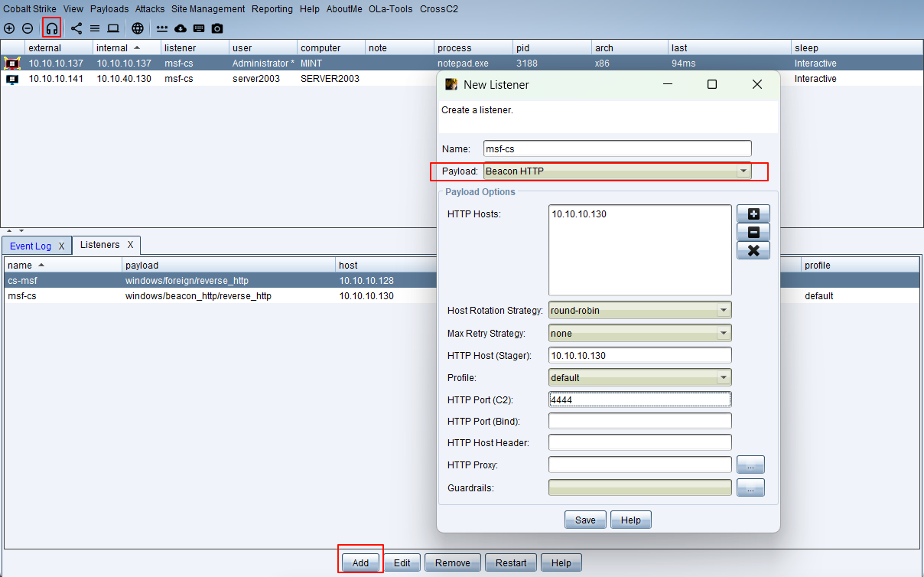Close the Event Log tab X

click(61, 246)
